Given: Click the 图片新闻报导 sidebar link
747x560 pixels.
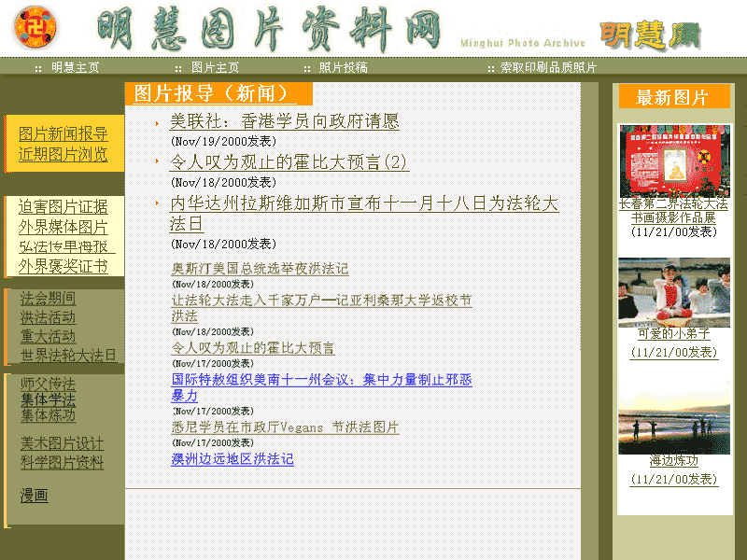Looking at the screenshot, I should (63, 134).
